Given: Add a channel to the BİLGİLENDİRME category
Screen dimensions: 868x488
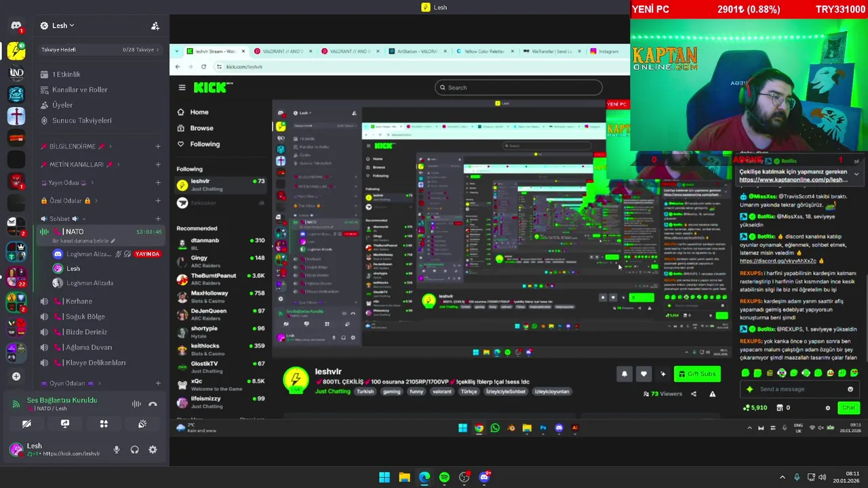Looking at the screenshot, I should [x=158, y=146].
